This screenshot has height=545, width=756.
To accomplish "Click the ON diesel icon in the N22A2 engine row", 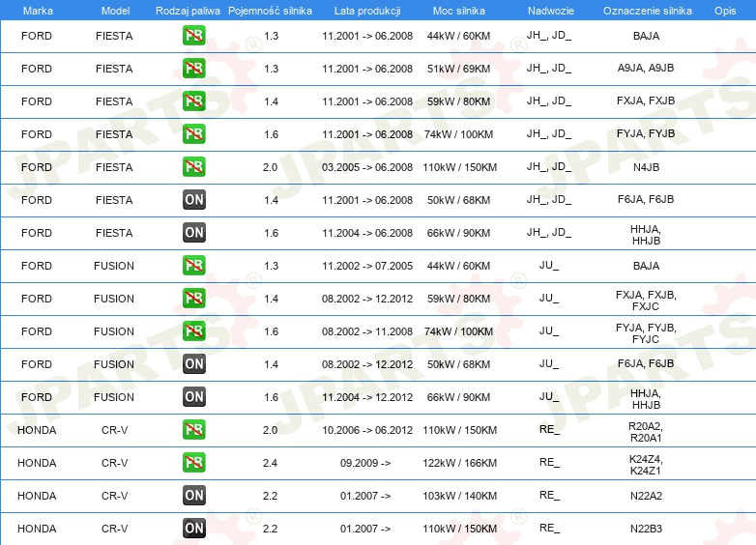I will pos(194,496).
